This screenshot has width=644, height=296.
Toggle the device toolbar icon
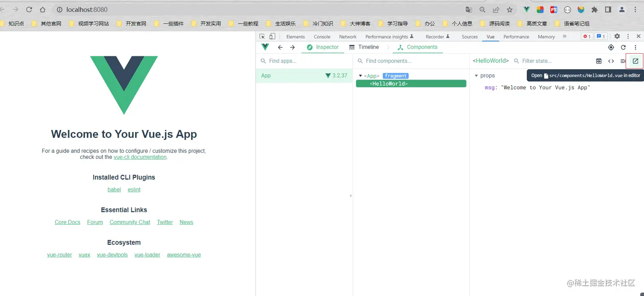[x=272, y=37]
